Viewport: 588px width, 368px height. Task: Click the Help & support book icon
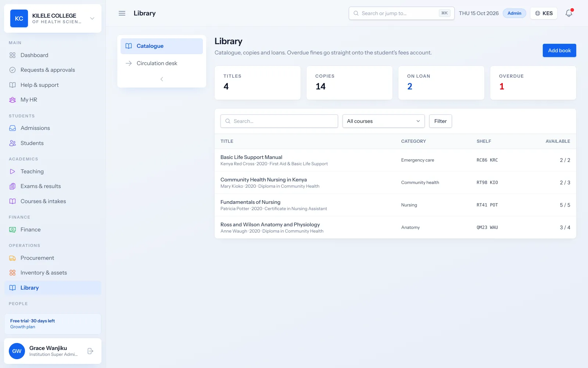pyautogui.click(x=12, y=85)
